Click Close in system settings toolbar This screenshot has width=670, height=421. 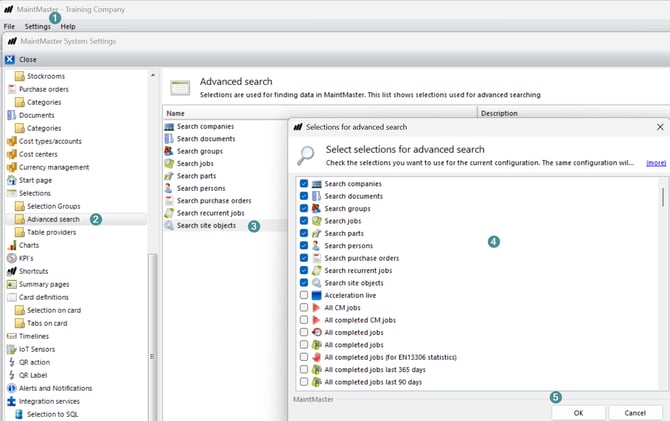click(27, 59)
